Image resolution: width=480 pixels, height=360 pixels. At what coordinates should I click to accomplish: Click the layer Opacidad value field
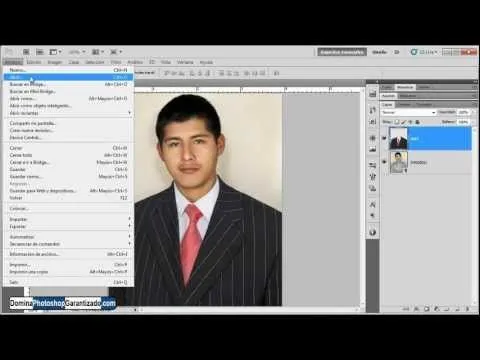(x=463, y=112)
